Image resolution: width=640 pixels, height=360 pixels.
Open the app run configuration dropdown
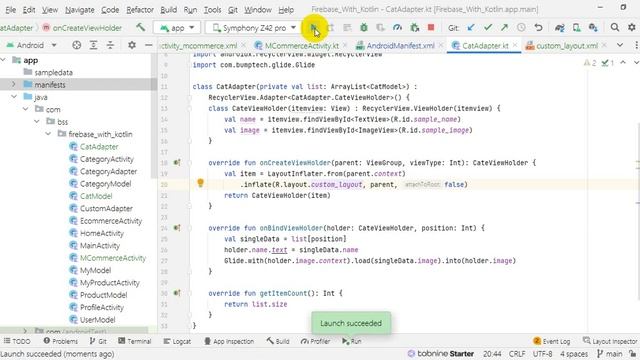click(177, 28)
